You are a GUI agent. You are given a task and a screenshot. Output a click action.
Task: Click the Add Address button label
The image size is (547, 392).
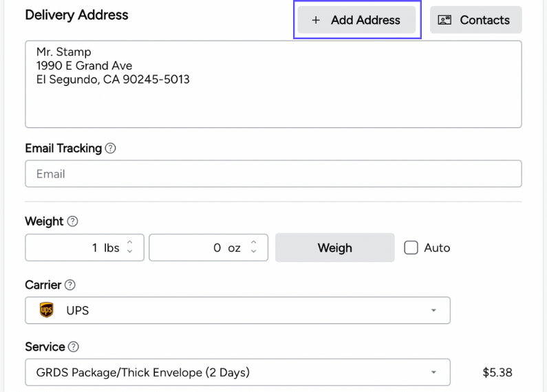click(365, 21)
